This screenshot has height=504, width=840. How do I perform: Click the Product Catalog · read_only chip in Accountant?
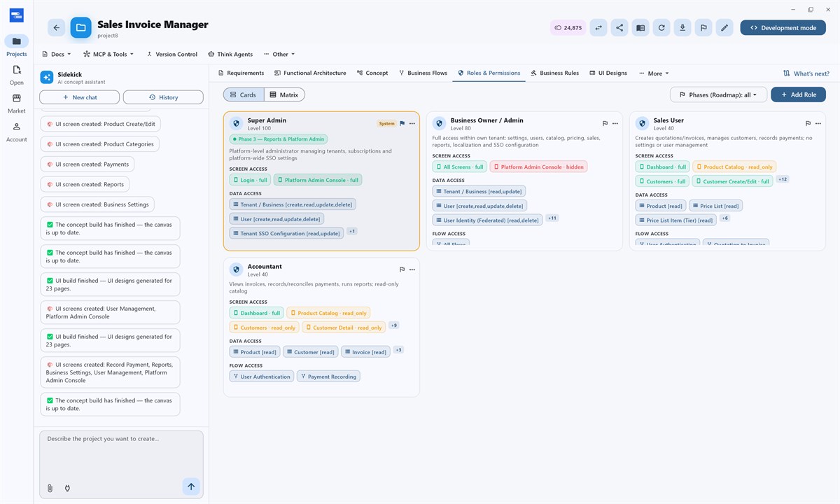(x=328, y=313)
